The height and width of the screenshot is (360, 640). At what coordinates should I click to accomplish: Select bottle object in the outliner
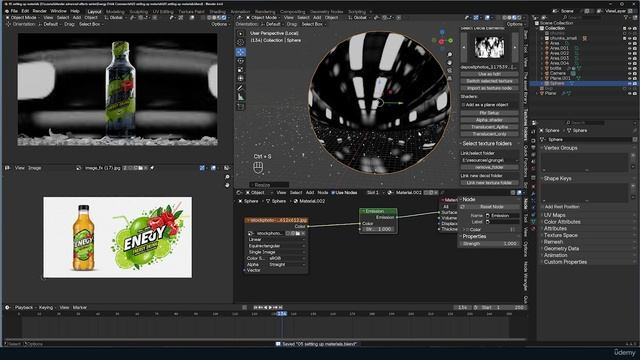pyautogui.click(x=556, y=68)
